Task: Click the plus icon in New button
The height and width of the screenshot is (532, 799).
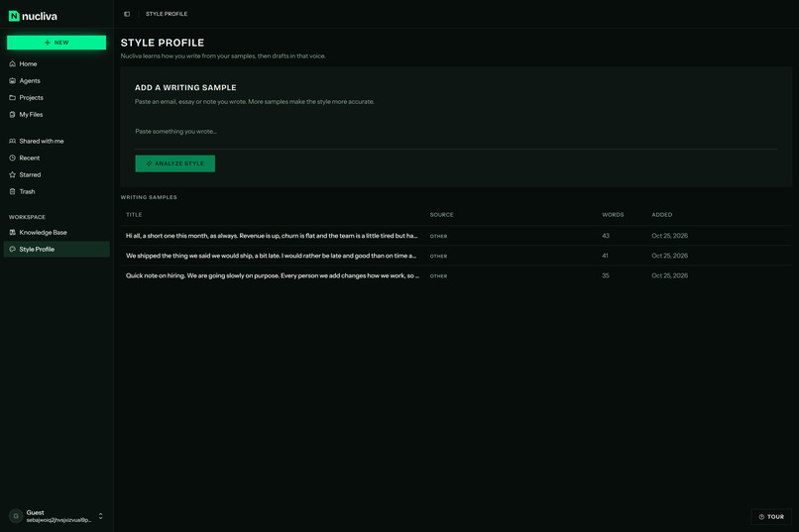Action: point(47,43)
